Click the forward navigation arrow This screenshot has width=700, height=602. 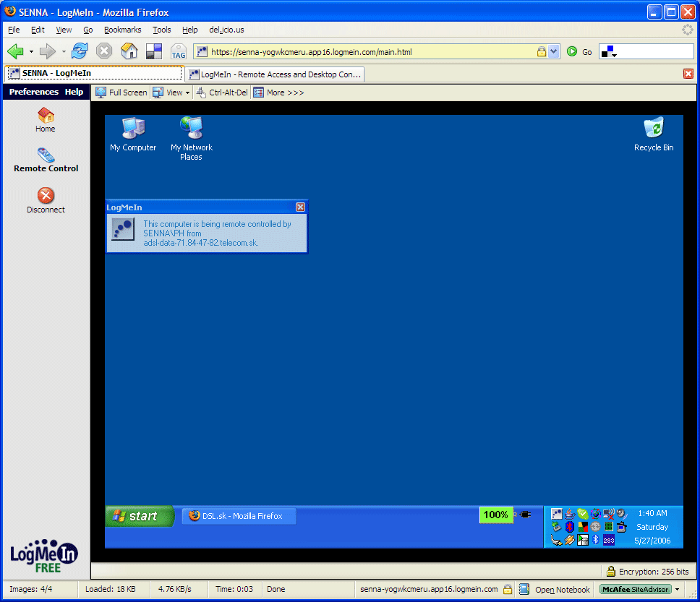[x=47, y=51]
